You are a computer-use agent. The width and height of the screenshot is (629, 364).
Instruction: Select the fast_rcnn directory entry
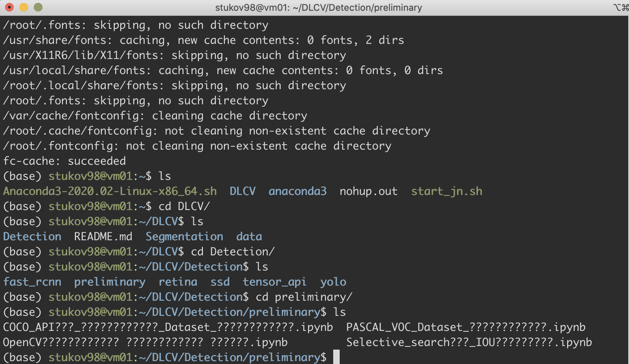click(x=32, y=282)
